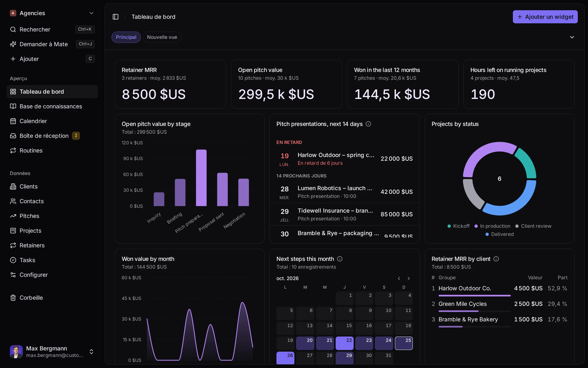Select October 26 in Next steps calendar
The image size is (588, 368).
pyautogui.click(x=285, y=358)
